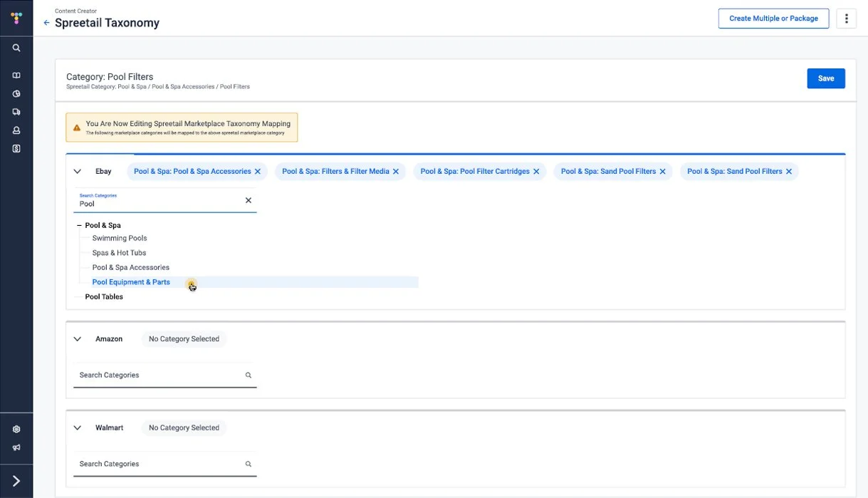Click the Spreetail Taxonomy page title
The image size is (868, 498).
[x=107, y=23]
